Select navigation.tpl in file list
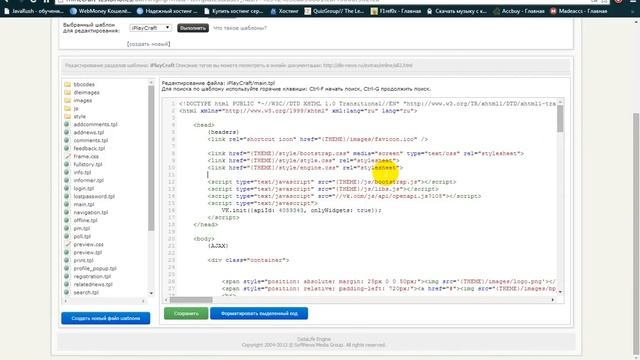Screen dimensions: 640x360 pos(91,212)
